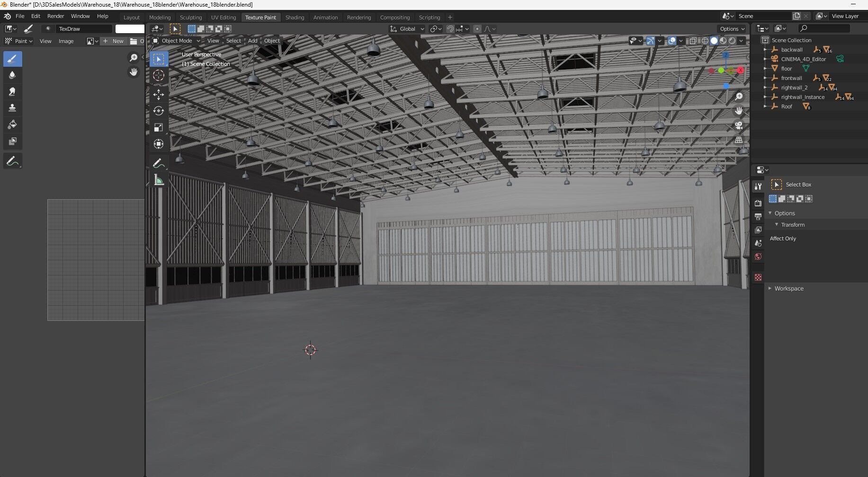Toggle gizmo display in viewport header
868x477 pixels.
[651, 41]
